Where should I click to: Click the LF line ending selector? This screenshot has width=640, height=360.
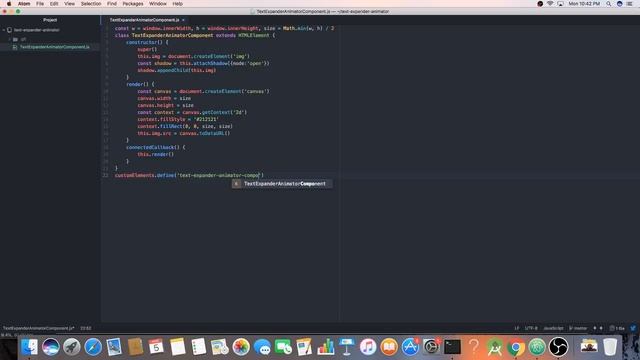pos(516,328)
